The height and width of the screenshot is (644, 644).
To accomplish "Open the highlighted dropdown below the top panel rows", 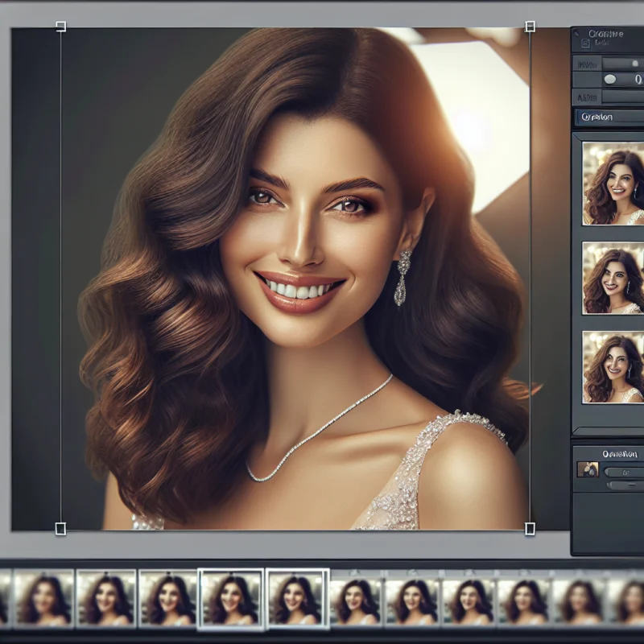I will point(609,117).
